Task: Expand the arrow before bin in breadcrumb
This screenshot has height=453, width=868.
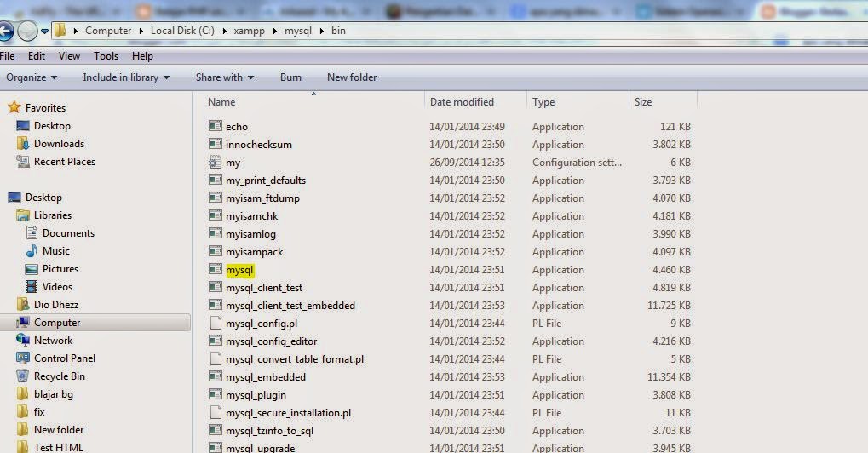Action: click(322, 31)
